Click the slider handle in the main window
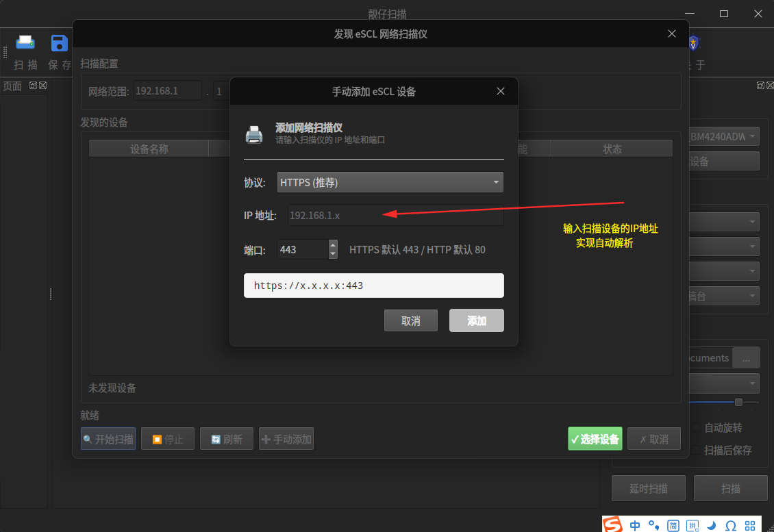Screen dimensions: 774x532 [738, 402]
